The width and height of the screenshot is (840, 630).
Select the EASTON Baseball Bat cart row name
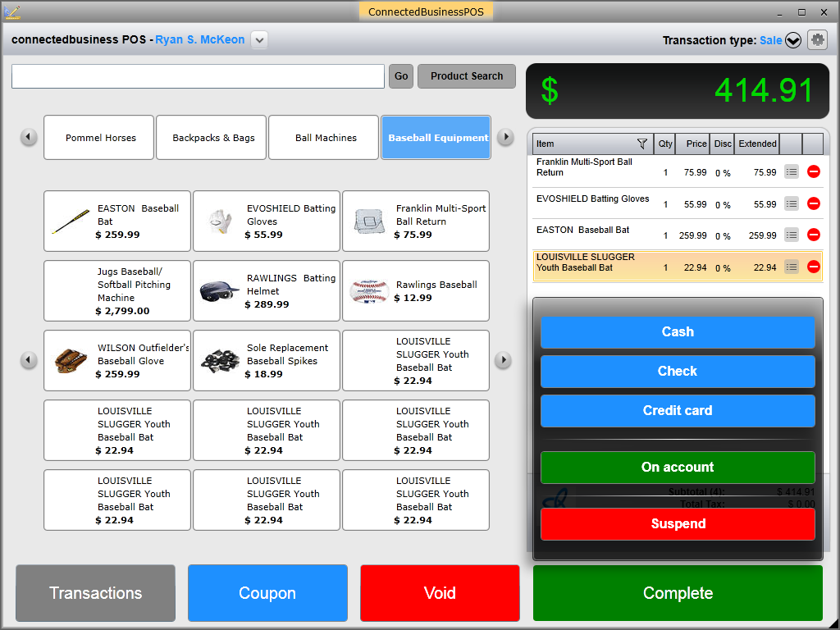point(583,230)
